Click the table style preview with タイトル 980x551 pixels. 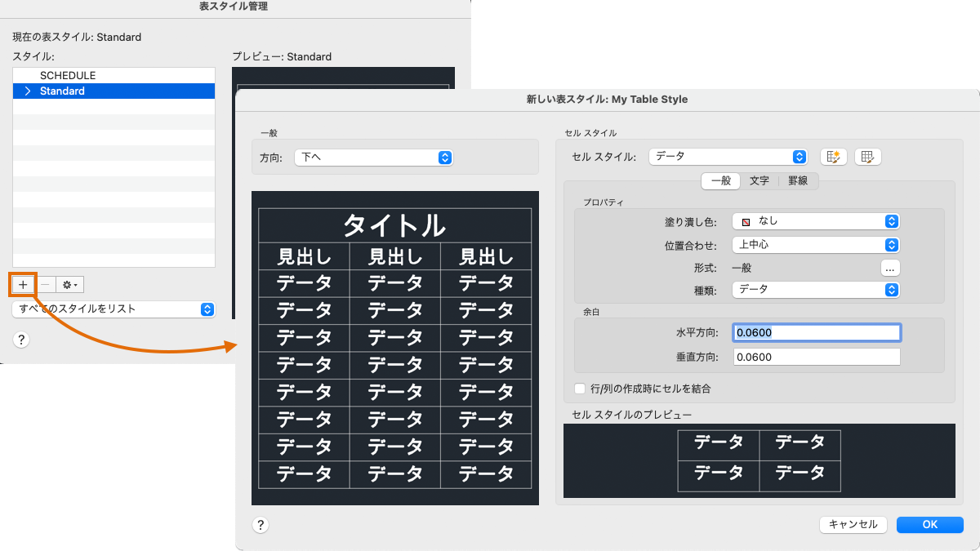(x=395, y=348)
